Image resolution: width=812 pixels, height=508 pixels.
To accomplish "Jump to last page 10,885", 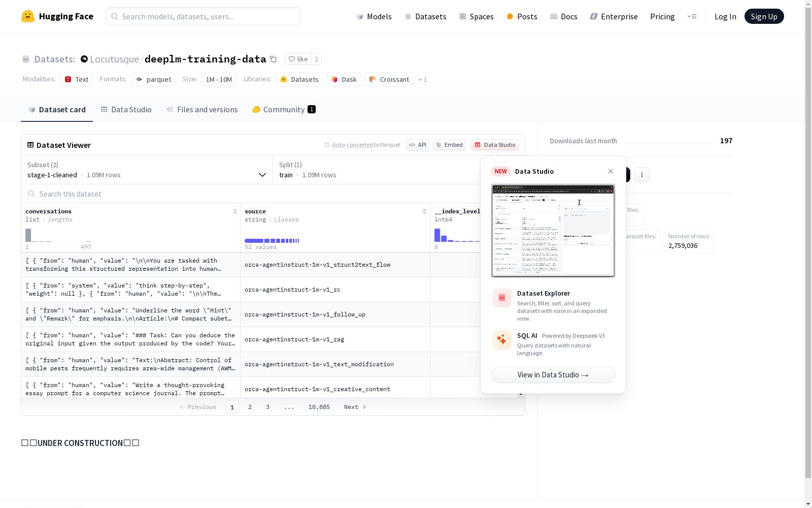I will [x=319, y=407].
